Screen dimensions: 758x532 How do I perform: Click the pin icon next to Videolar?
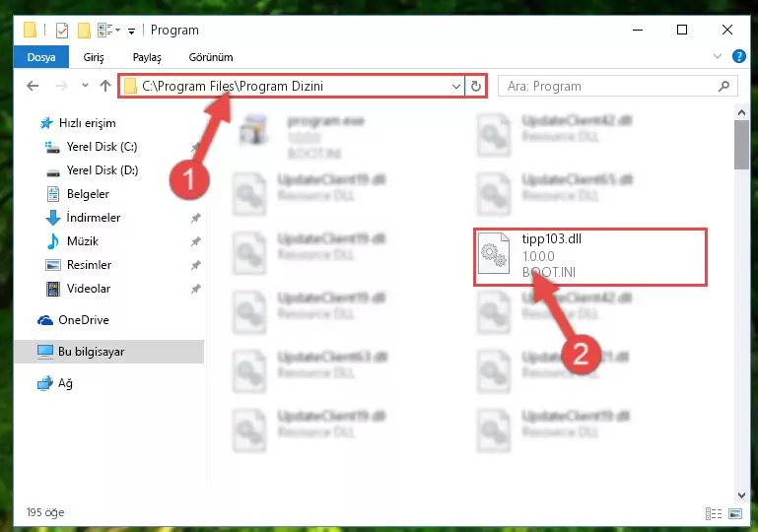196,289
